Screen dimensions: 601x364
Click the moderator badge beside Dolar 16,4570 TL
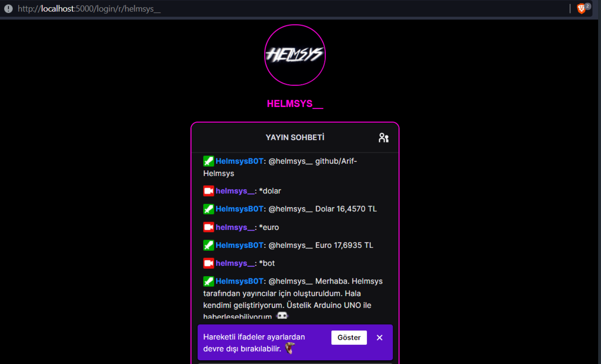(209, 209)
